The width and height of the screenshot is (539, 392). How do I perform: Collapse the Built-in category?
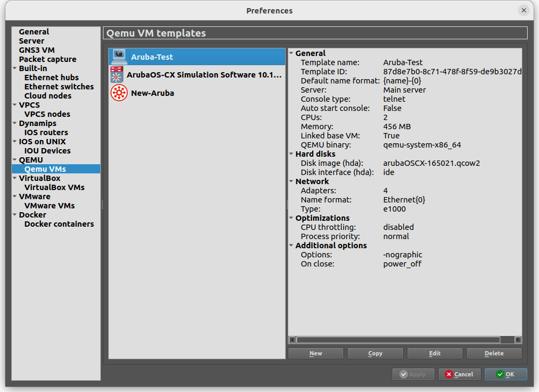click(x=14, y=68)
